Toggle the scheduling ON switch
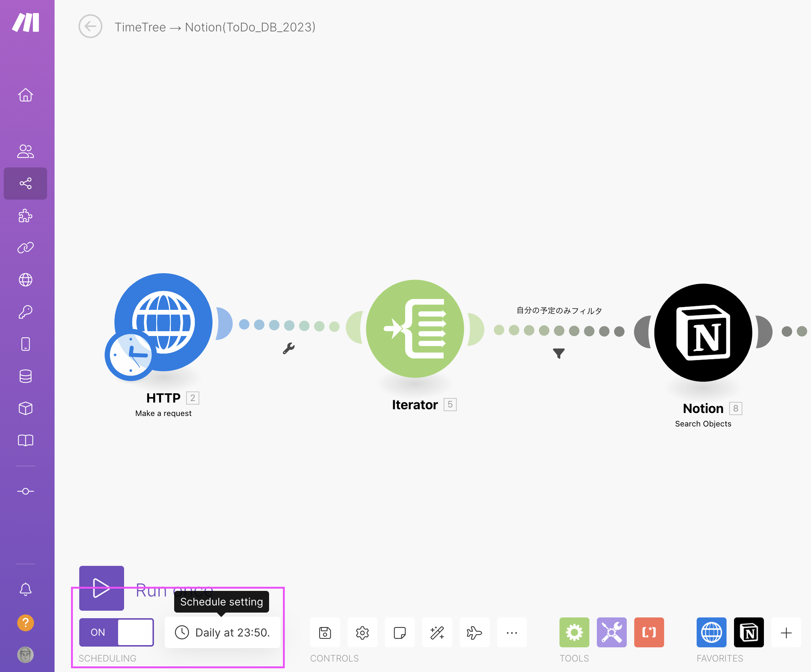 pos(116,632)
